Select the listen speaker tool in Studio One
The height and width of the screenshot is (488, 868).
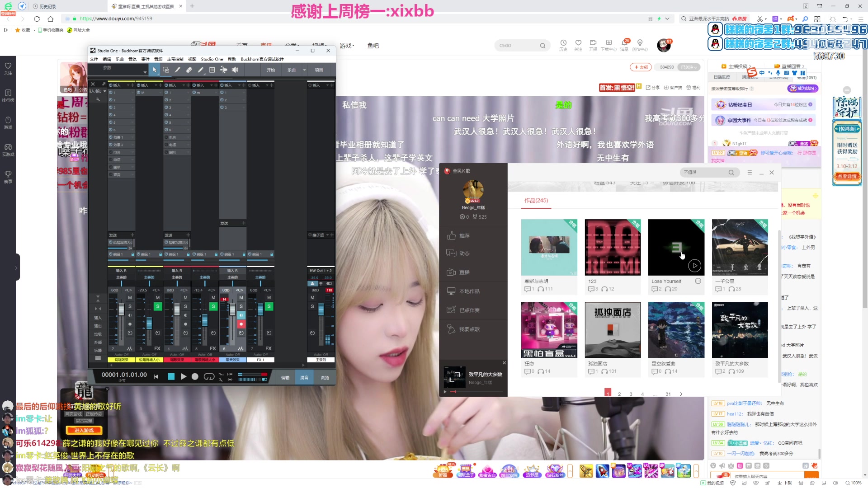[x=235, y=70]
